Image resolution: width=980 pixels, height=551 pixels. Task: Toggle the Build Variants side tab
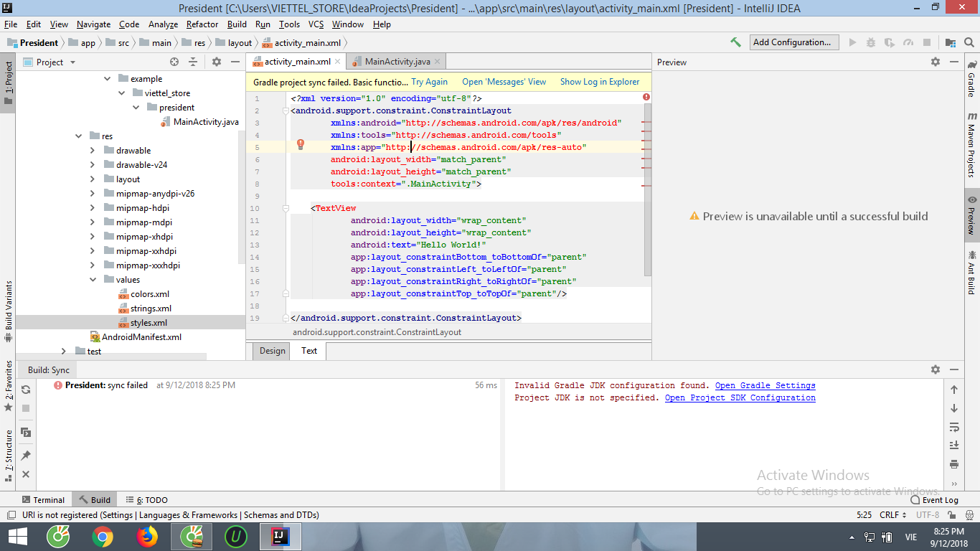coord(8,311)
